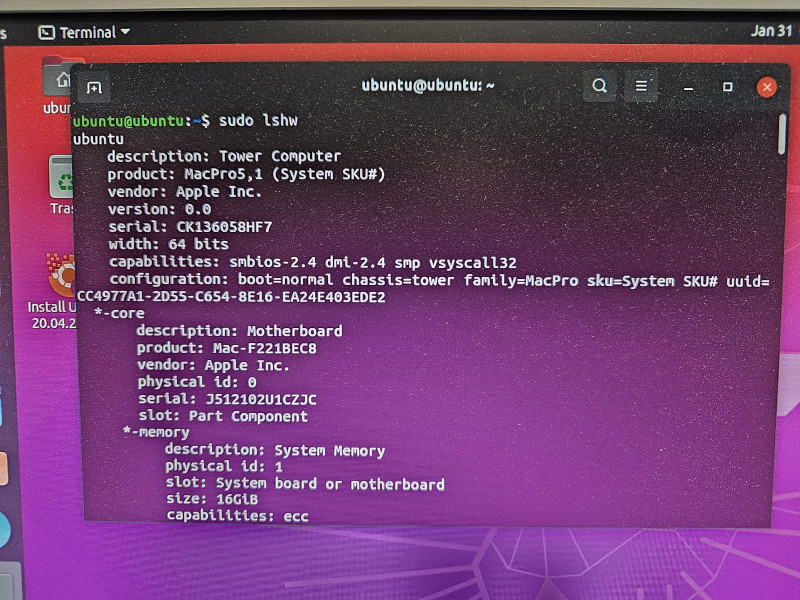The image size is (800, 600).
Task: Open a new terminal tab icon
Action: (94, 88)
